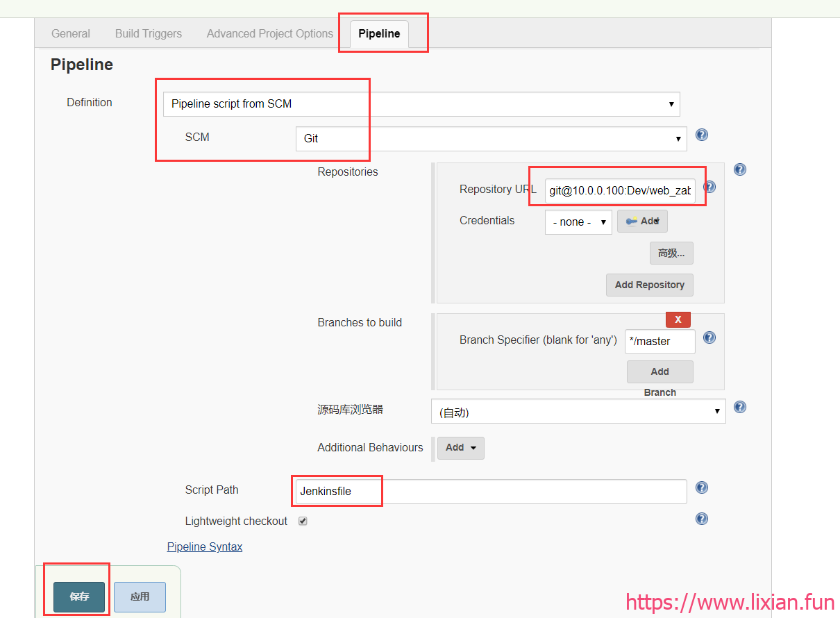
Task: Open help for the Branch Specifier field
Action: [x=709, y=337]
